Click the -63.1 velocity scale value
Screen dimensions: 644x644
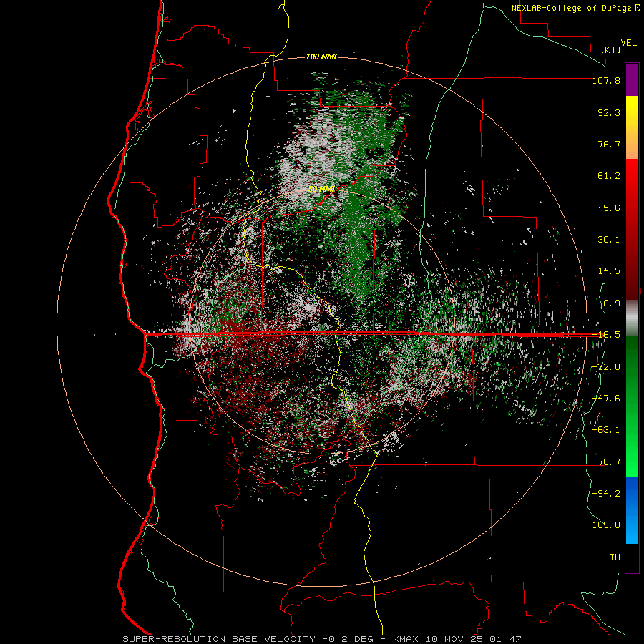tap(606, 429)
